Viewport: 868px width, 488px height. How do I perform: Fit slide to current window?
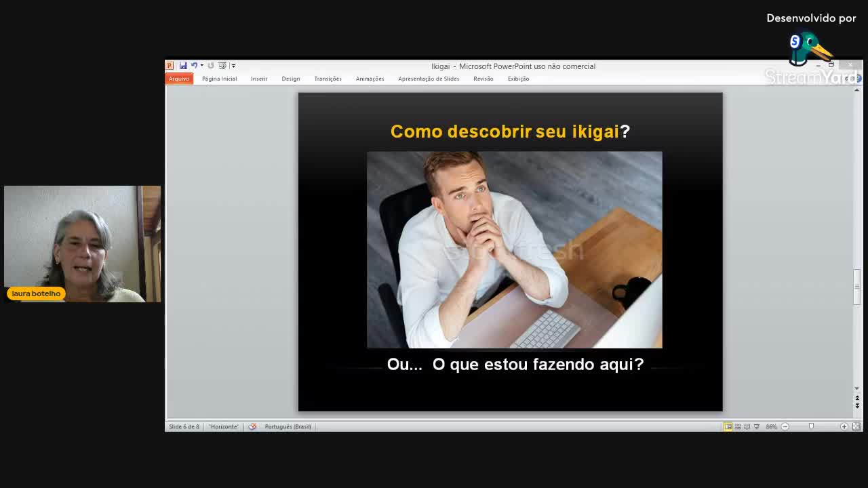(856, 426)
